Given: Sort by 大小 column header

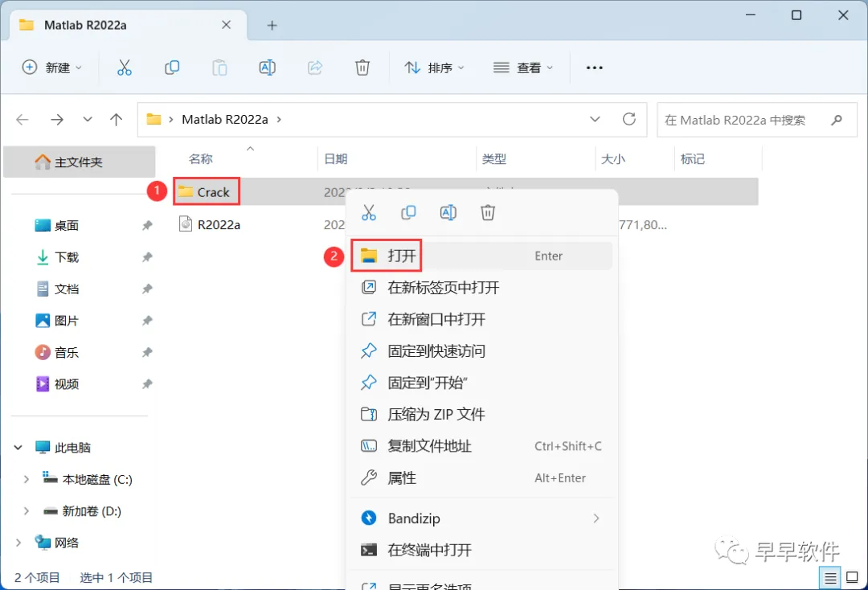Looking at the screenshot, I should point(612,159).
